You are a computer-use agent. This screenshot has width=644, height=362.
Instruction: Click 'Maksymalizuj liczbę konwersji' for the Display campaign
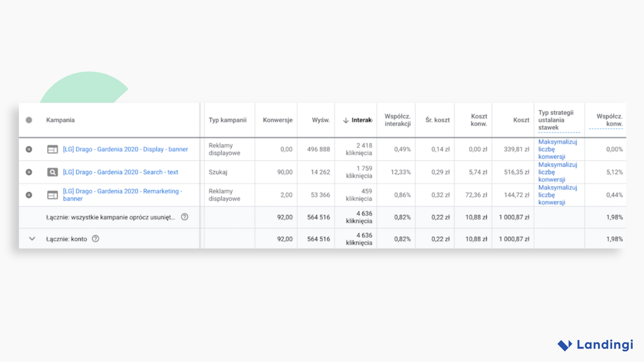[x=558, y=149]
